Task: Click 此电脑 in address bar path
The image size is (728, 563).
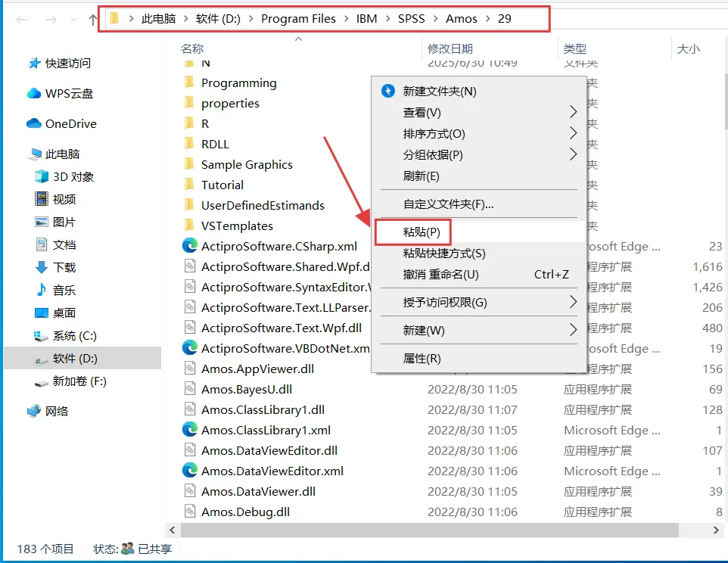Action: coord(158,19)
